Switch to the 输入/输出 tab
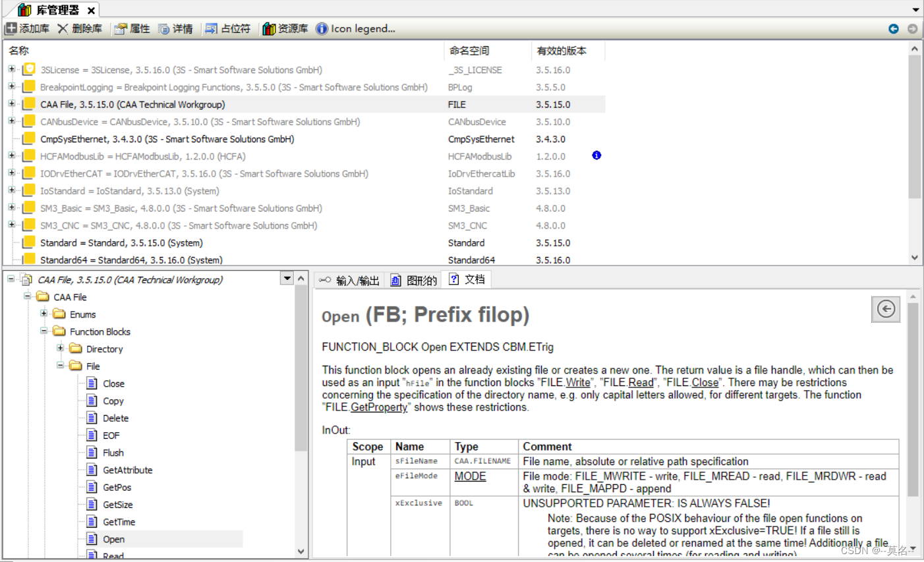The width and height of the screenshot is (924, 562). click(x=349, y=281)
